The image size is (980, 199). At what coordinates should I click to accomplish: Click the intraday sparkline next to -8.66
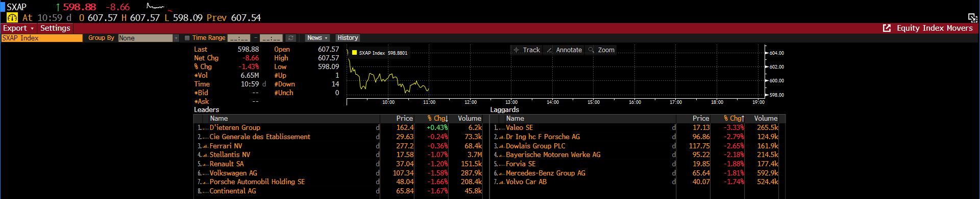point(156,7)
